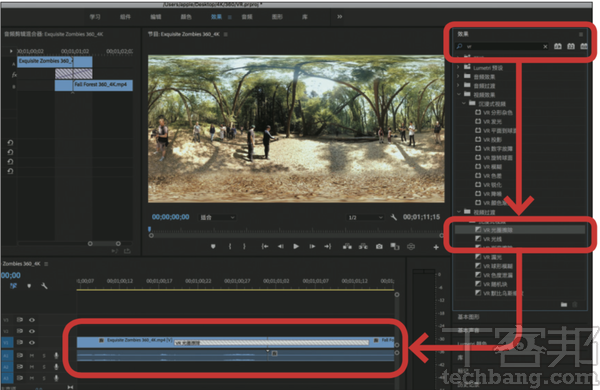Expand the 音频效果 folder
The height and width of the screenshot is (390, 600).
458,77
